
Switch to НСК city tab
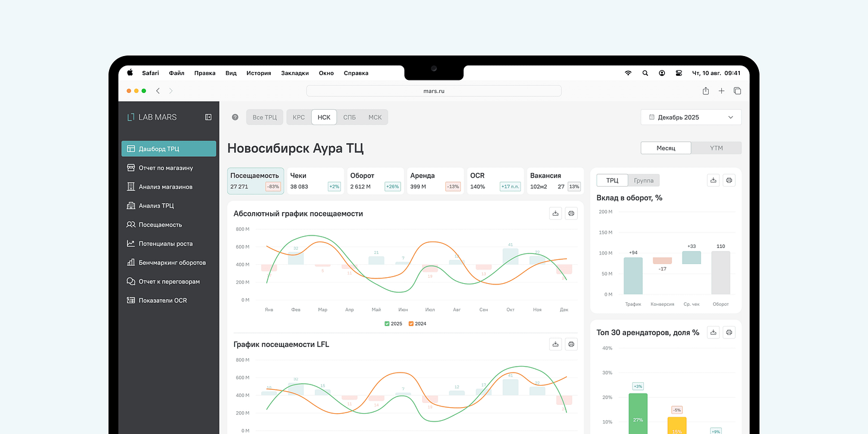pos(324,117)
